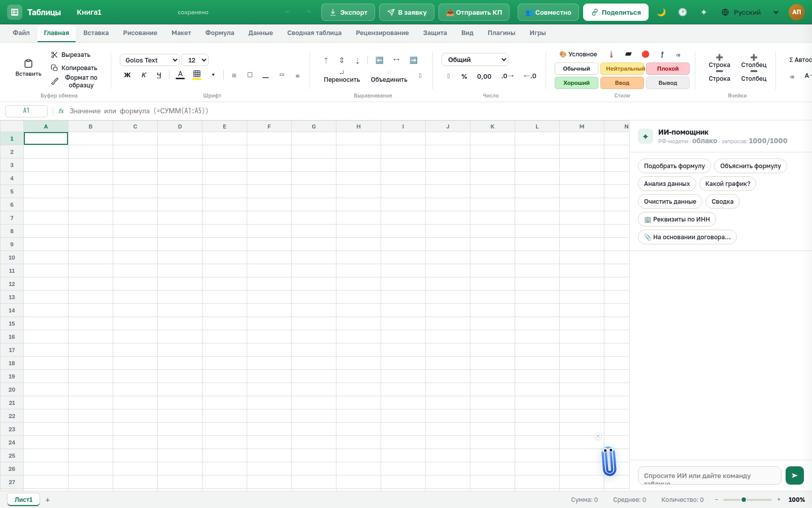812x508 pixels.
Task: Align cell contents to bottom
Action: (357, 60)
